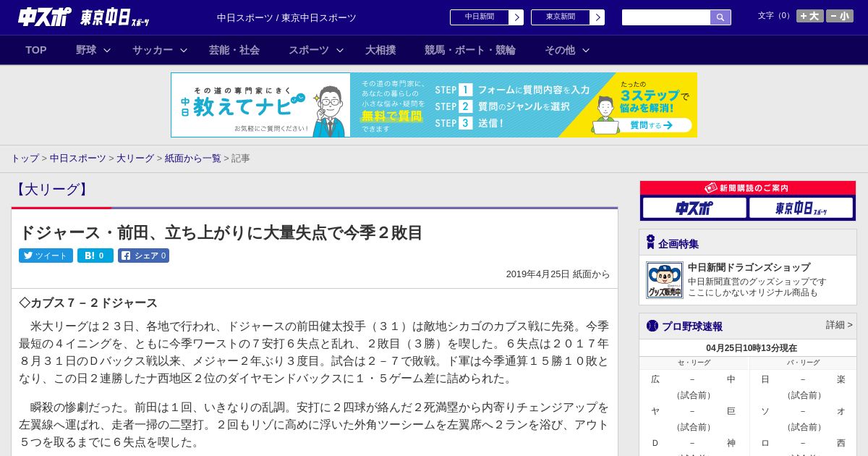Click the 質問する button in the banner
The height and width of the screenshot is (456, 868).
[651, 125]
